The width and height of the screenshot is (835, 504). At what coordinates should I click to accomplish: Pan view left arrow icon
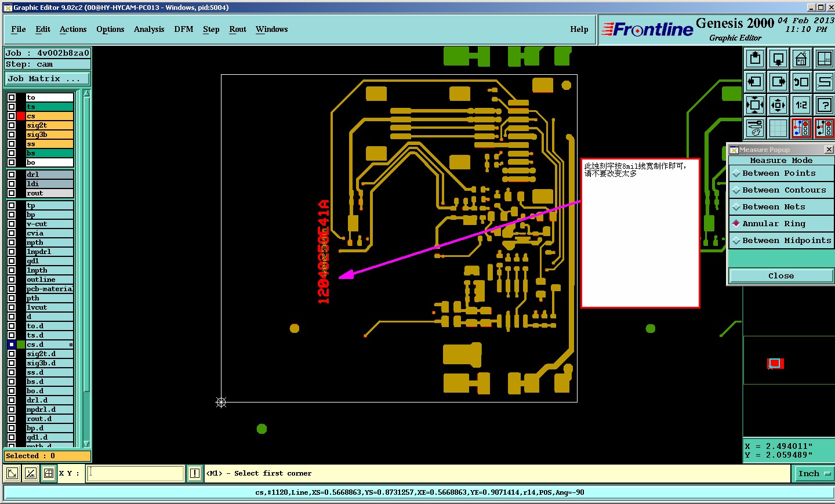(755, 82)
